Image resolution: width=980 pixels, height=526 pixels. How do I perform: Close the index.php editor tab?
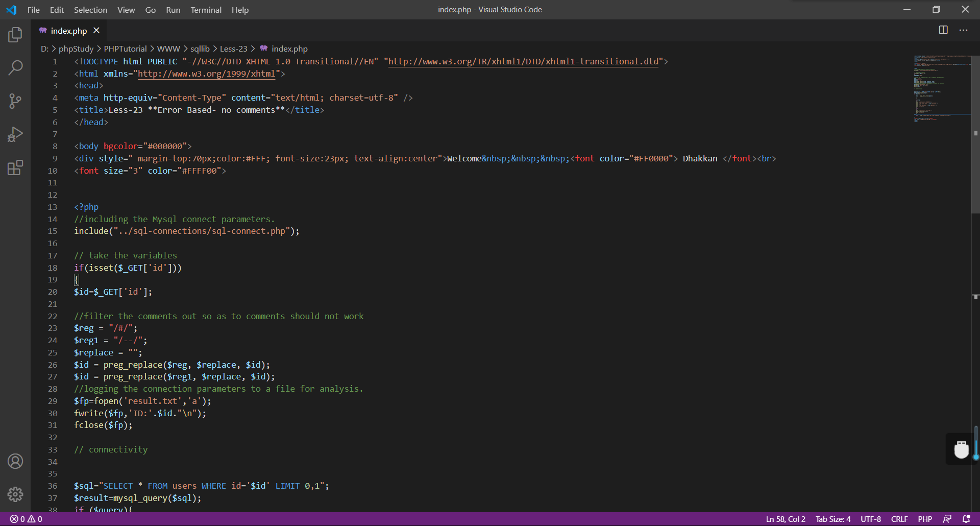point(96,31)
